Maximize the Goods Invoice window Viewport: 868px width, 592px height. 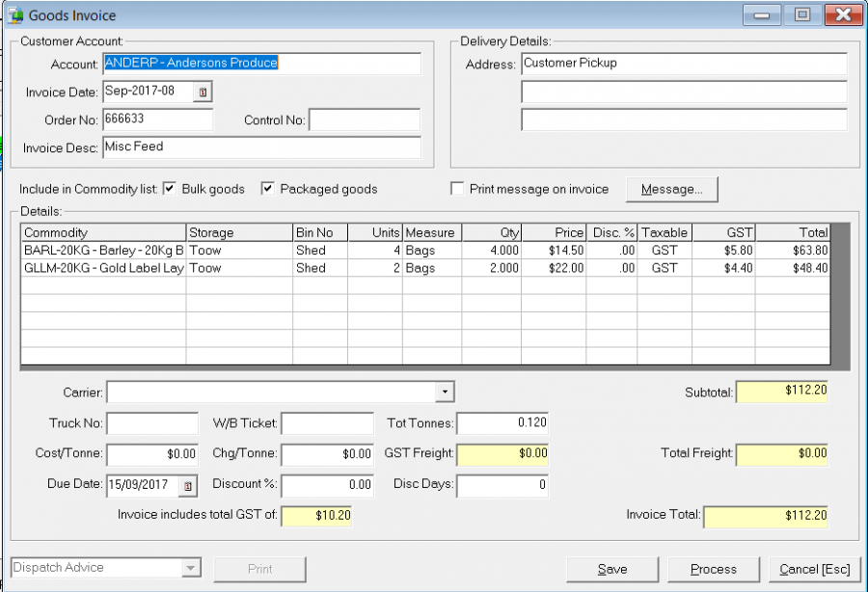pyautogui.click(x=802, y=14)
